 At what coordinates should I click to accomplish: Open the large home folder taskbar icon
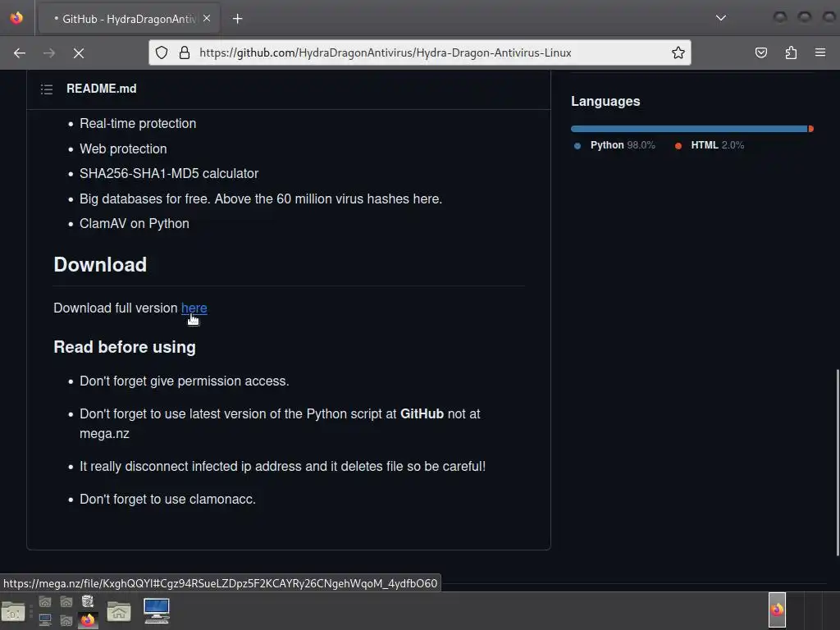click(x=119, y=610)
